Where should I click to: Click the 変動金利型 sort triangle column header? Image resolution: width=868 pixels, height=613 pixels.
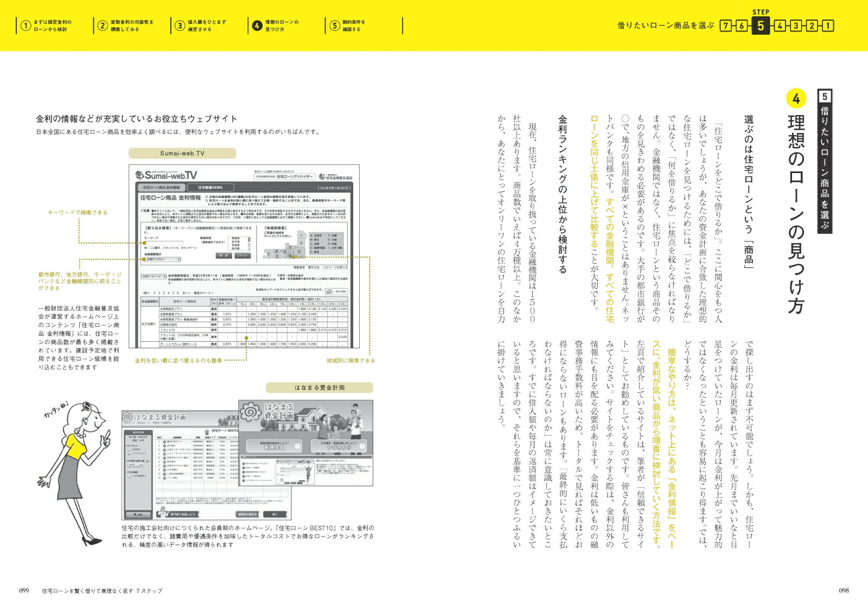pos(227,301)
